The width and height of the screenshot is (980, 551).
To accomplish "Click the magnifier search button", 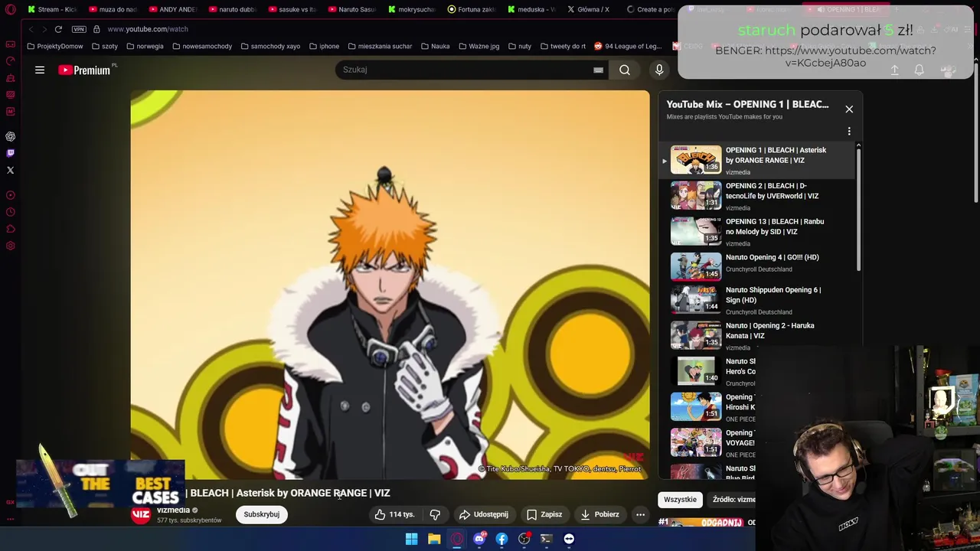I will click(x=625, y=70).
